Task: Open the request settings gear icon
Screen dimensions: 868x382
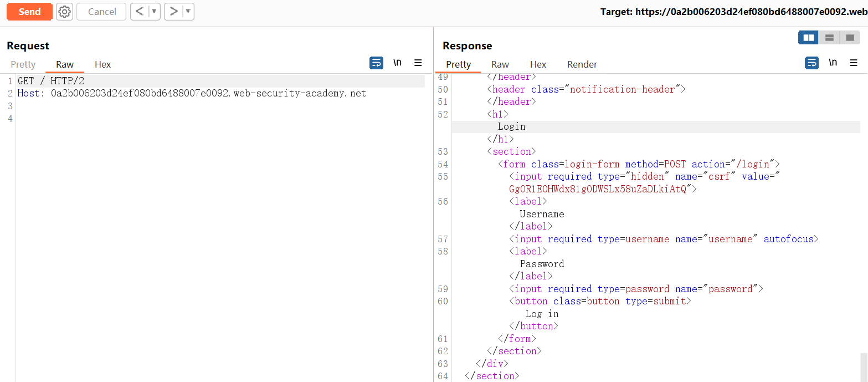Action: pyautogui.click(x=65, y=12)
